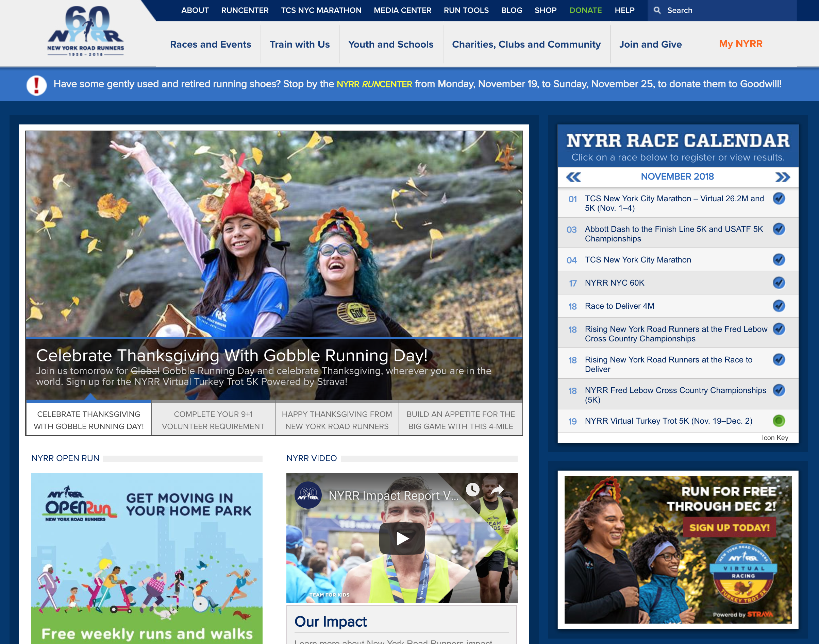819x644 pixels.
Task: Open Rising NYRR at Fred Lebow Cross Country
Action: pos(676,334)
